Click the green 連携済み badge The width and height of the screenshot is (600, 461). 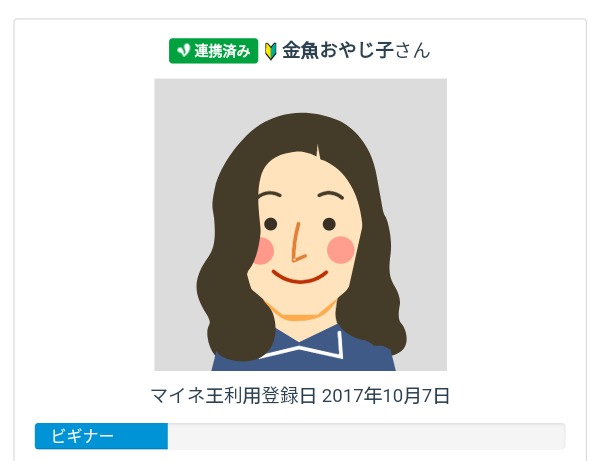[x=213, y=50]
